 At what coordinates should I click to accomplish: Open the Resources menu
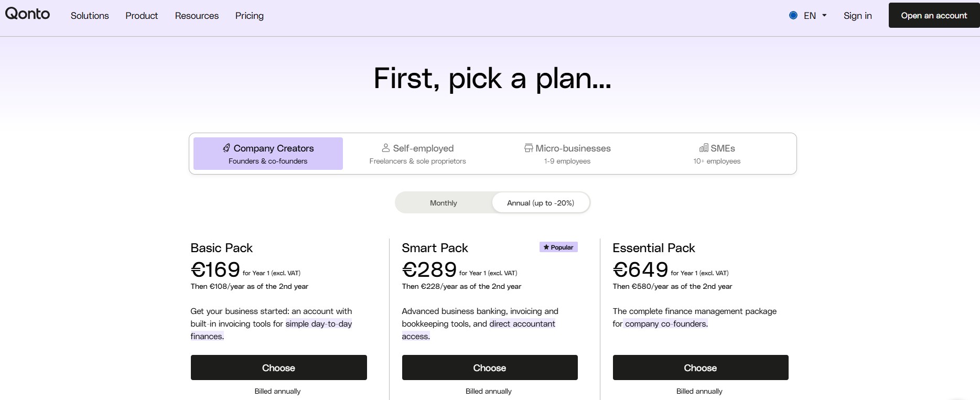197,16
